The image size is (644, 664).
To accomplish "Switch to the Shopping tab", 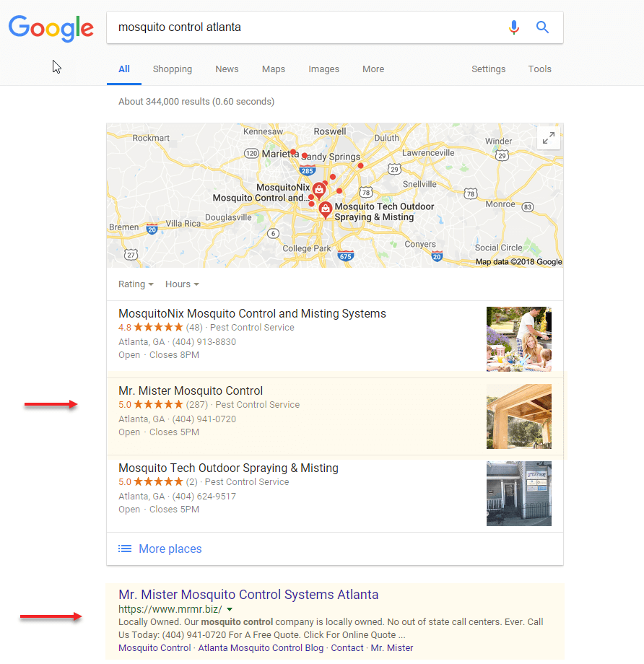I will point(173,69).
